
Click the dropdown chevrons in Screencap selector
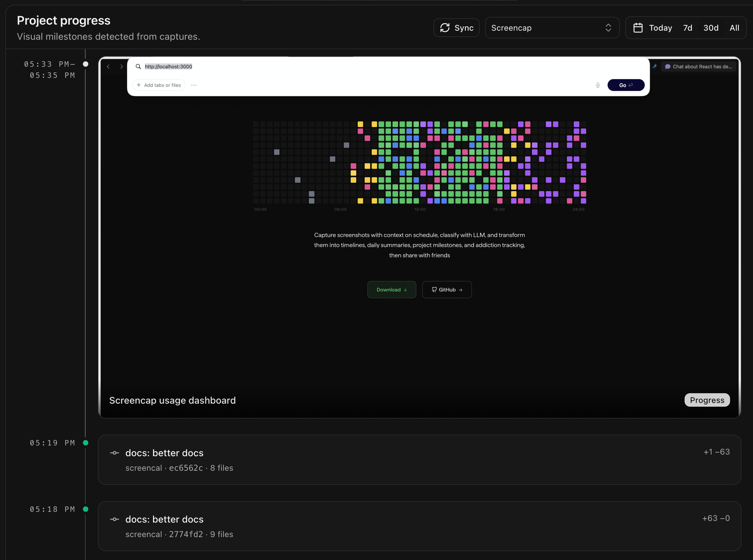point(608,28)
